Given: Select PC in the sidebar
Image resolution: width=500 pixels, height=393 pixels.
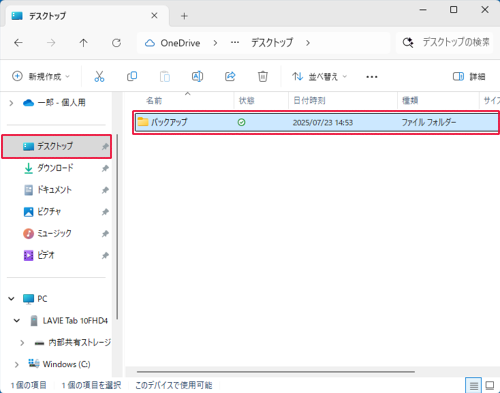Looking at the screenshot, I should pos(42,299).
